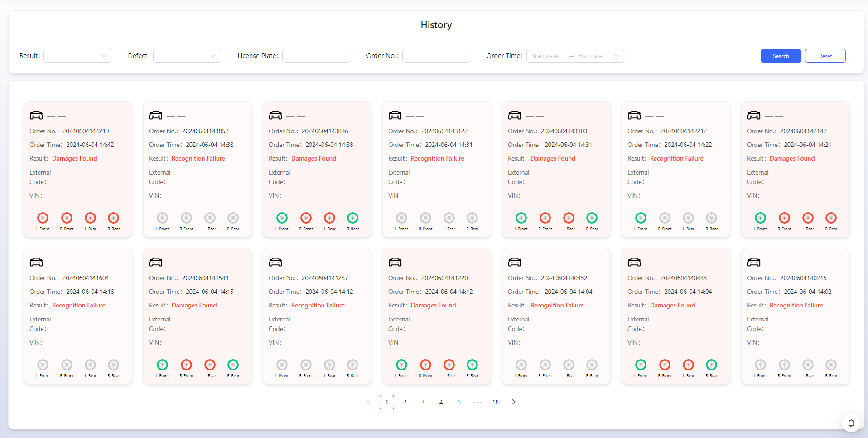Click into the Order No. search field
Image resolution: width=868 pixels, height=438 pixels.
click(436, 56)
